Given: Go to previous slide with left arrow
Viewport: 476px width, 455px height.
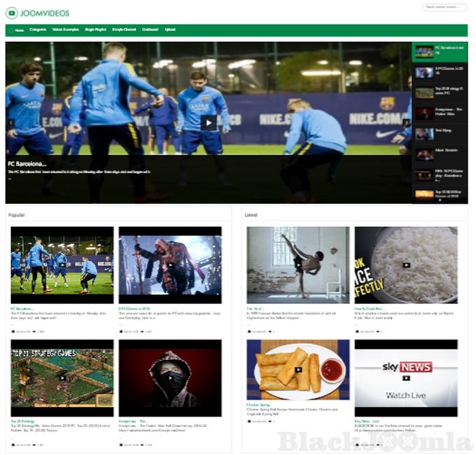Looking at the screenshot, I should (10, 122).
